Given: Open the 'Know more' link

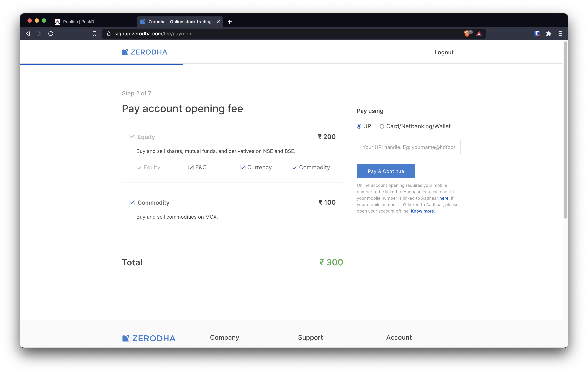Looking at the screenshot, I should pyautogui.click(x=422, y=211).
